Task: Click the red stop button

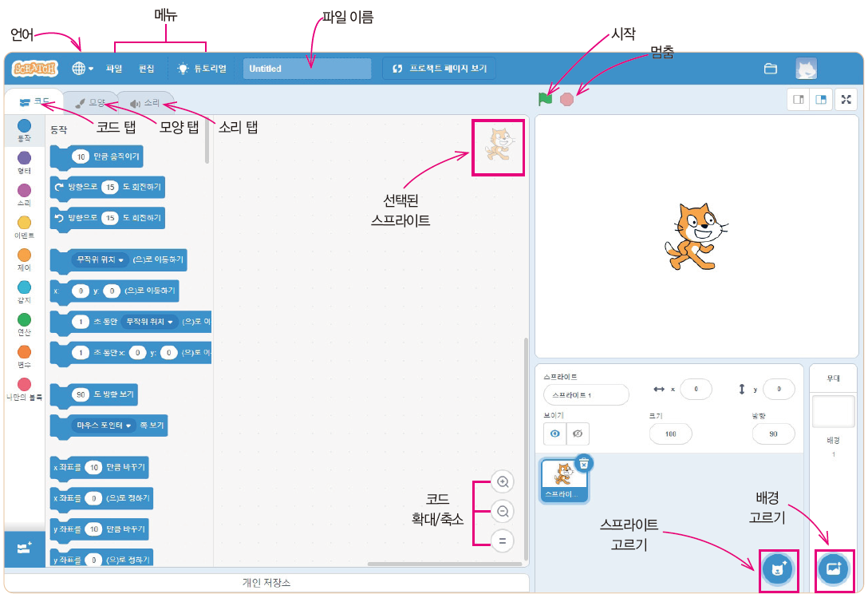Action: 566,99
